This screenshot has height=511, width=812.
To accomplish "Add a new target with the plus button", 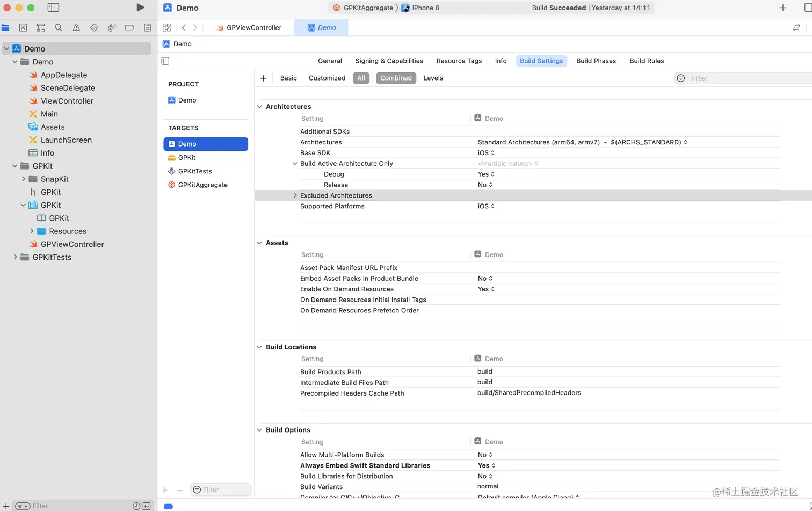I will point(165,490).
